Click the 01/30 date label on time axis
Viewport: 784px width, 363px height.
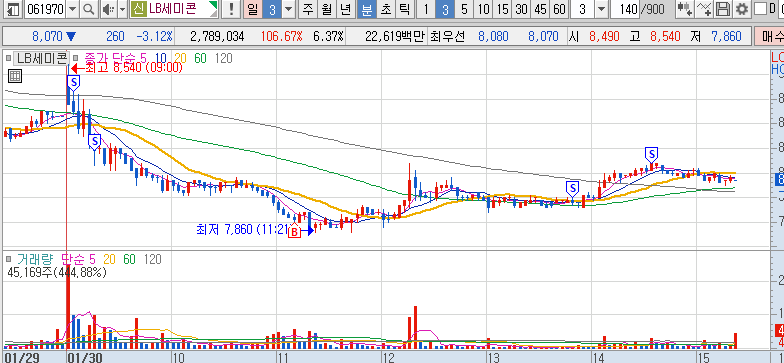tap(84, 358)
